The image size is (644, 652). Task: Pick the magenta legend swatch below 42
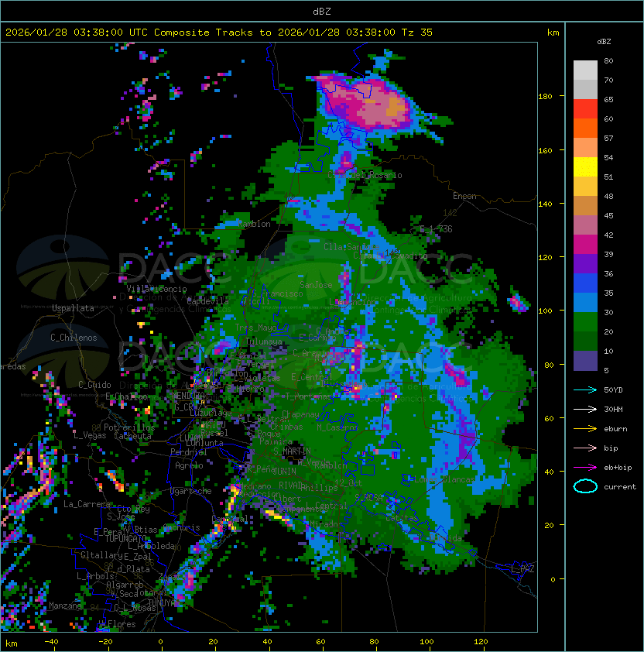[585, 245]
